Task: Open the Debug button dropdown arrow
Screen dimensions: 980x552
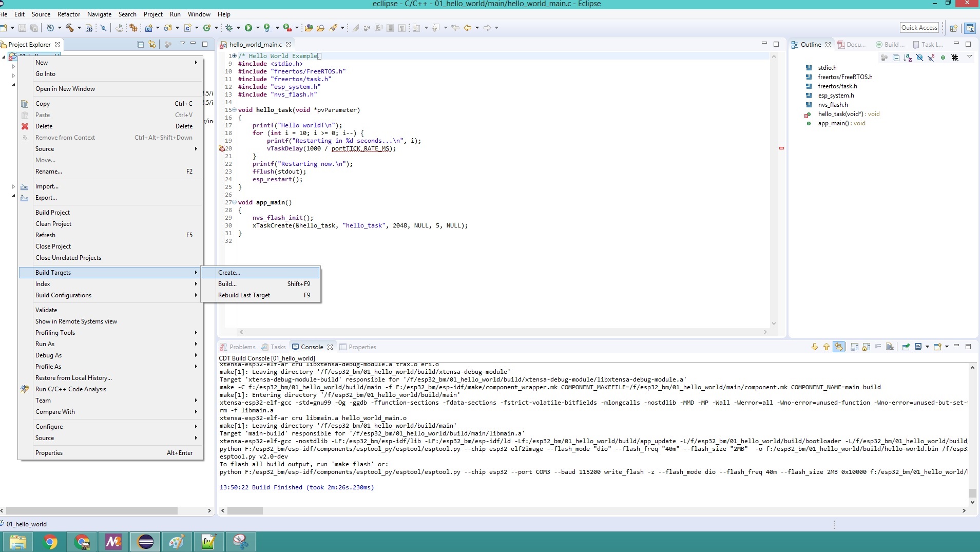Action: pos(238,28)
